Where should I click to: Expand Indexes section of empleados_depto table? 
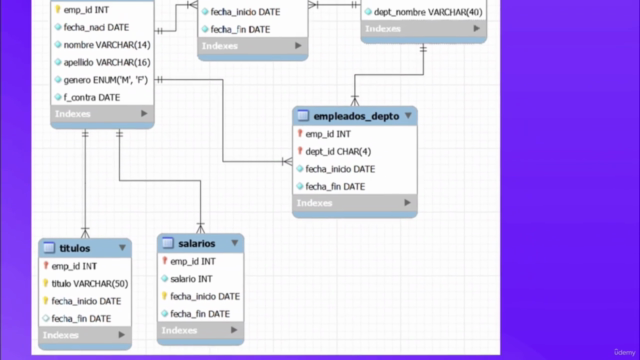coord(407,203)
